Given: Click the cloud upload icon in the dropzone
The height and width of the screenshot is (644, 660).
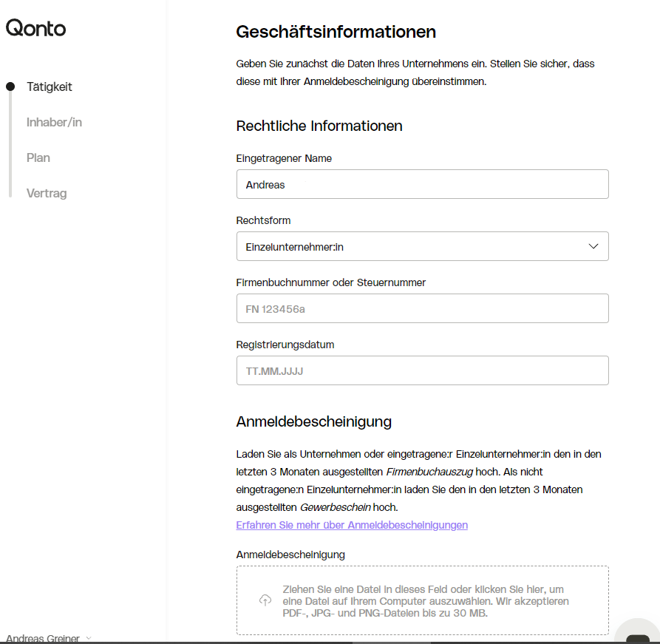Looking at the screenshot, I should click(265, 600).
